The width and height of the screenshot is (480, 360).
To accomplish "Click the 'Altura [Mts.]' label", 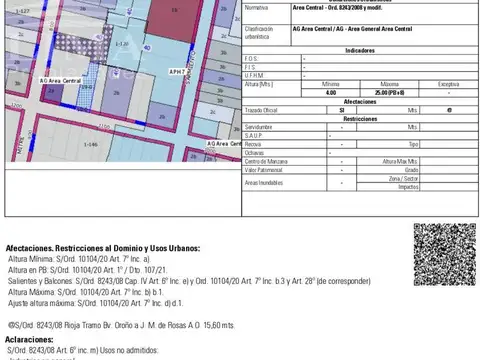I will click(x=259, y=84).
